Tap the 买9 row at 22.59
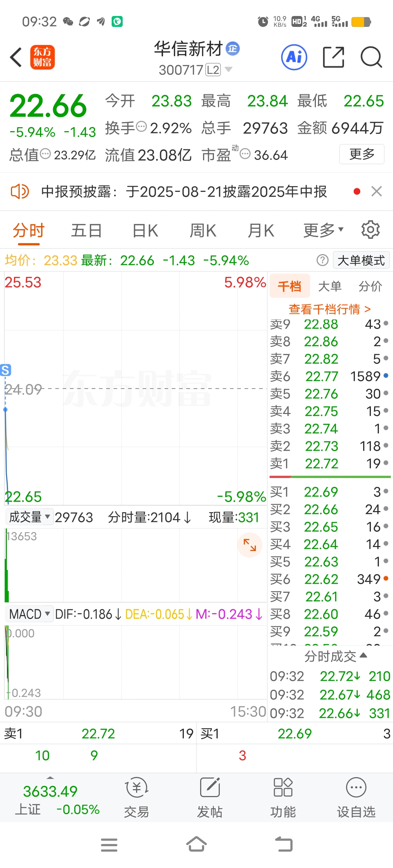The height and width of the screenshot is (868, 393). tap(330, 631)
